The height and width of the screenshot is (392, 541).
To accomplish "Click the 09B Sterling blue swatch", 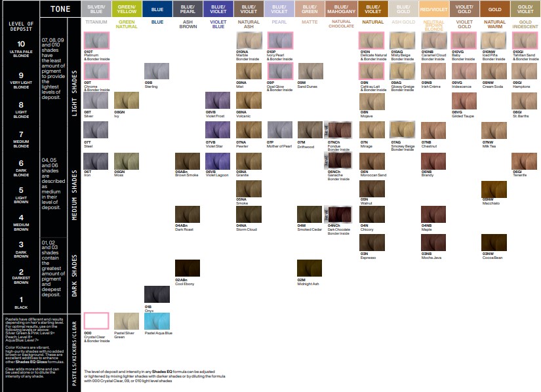I will coord(157,71).
